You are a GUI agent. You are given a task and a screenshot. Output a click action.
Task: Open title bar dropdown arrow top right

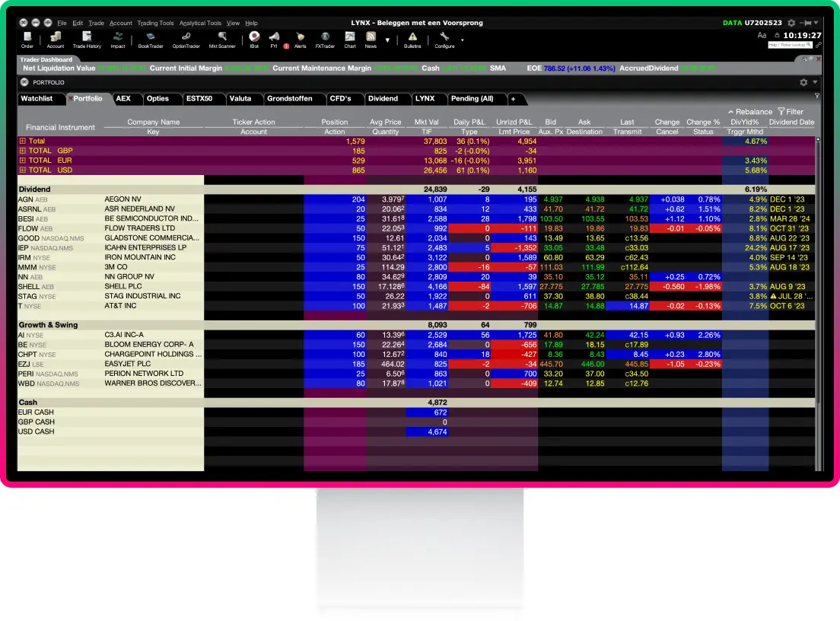pos(816,23)
